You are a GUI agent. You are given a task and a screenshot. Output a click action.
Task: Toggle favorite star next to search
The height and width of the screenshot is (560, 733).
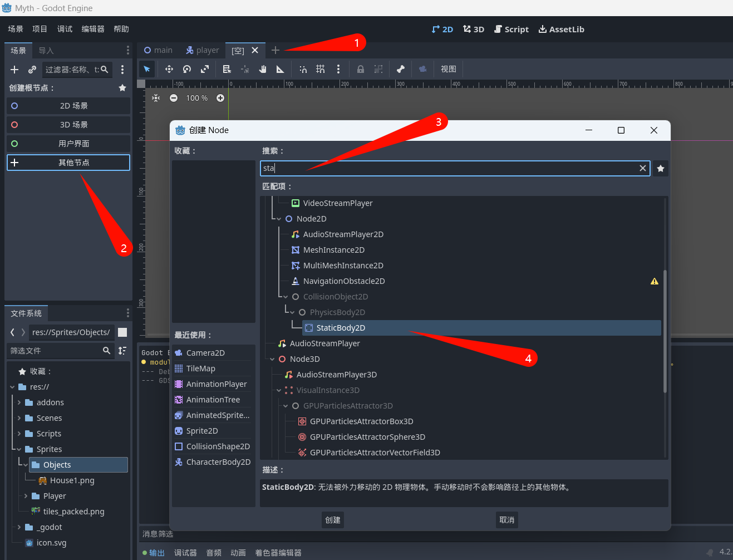(x=661, y=168)
